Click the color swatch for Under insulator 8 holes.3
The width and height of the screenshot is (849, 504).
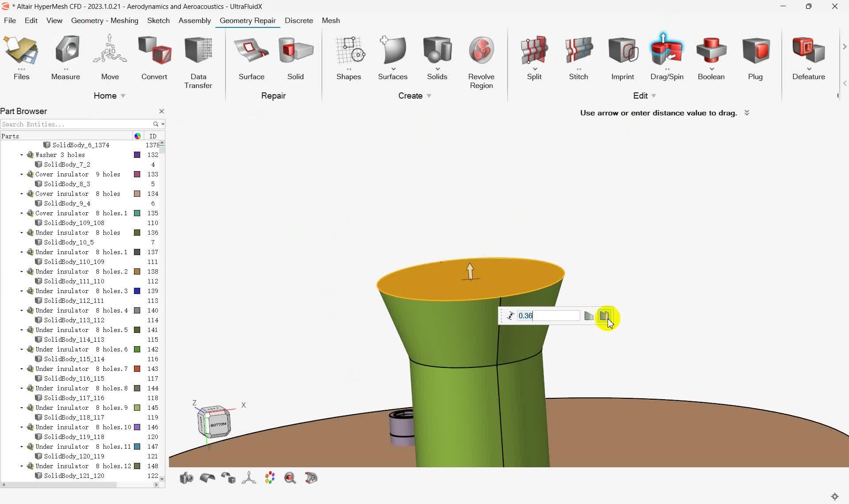coord(137,291)
